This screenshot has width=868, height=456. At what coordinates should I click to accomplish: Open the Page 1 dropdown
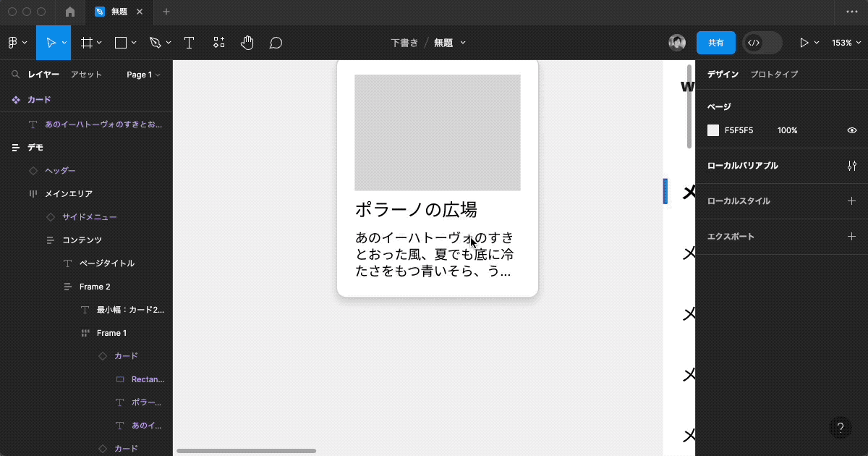142,74
